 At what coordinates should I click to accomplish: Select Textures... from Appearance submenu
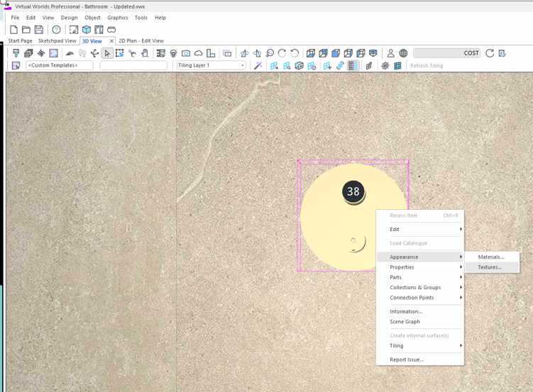click(490, 267)
